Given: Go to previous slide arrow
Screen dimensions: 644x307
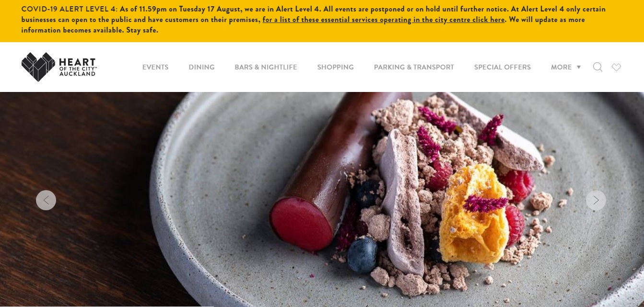Looking at the screenshot, I should pos(46,200).
